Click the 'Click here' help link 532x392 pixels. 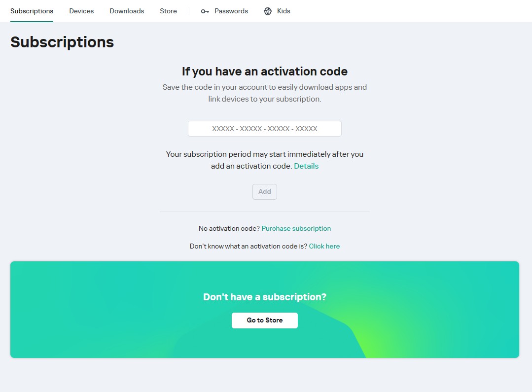[x=324, y=246]
